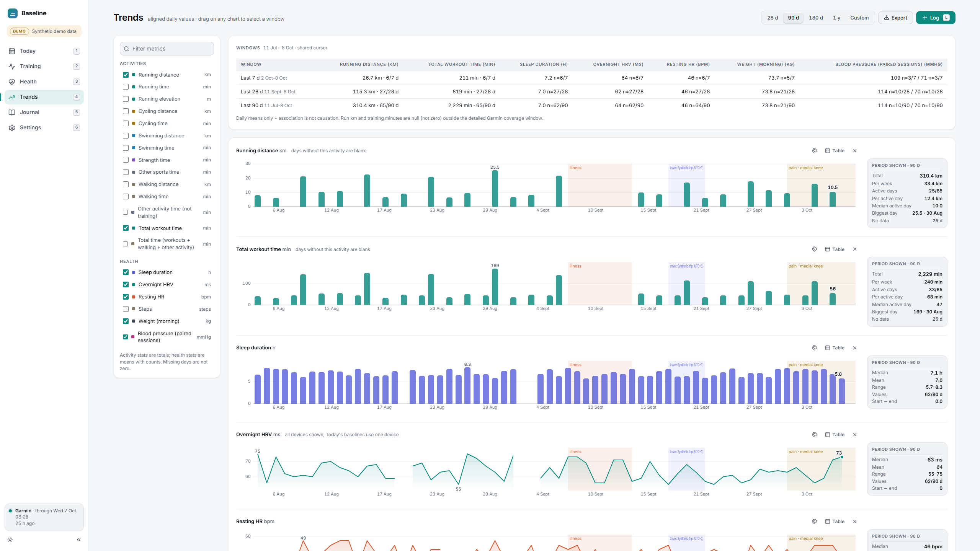Screen dimensions: 980x551
Task: Enable the Strength time metric checkbox
Action: (x=126, y=160)
